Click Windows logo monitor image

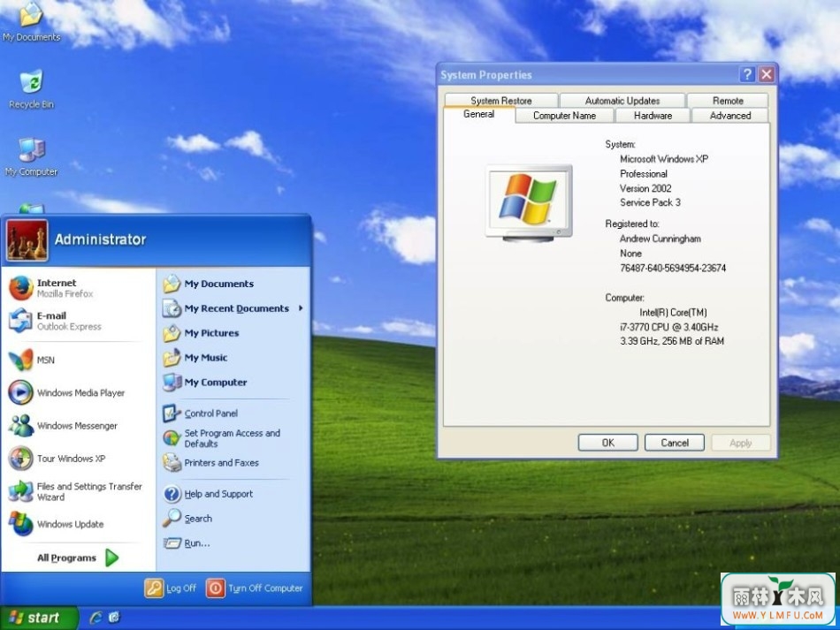point(529,203)
